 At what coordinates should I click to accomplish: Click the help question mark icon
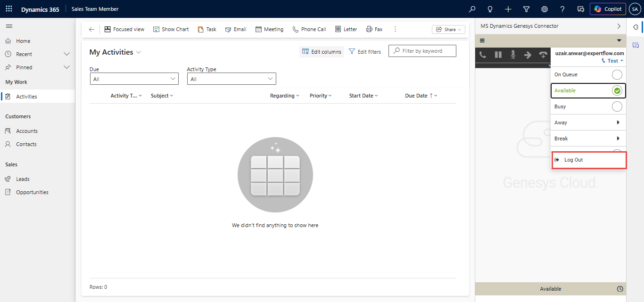562,9
